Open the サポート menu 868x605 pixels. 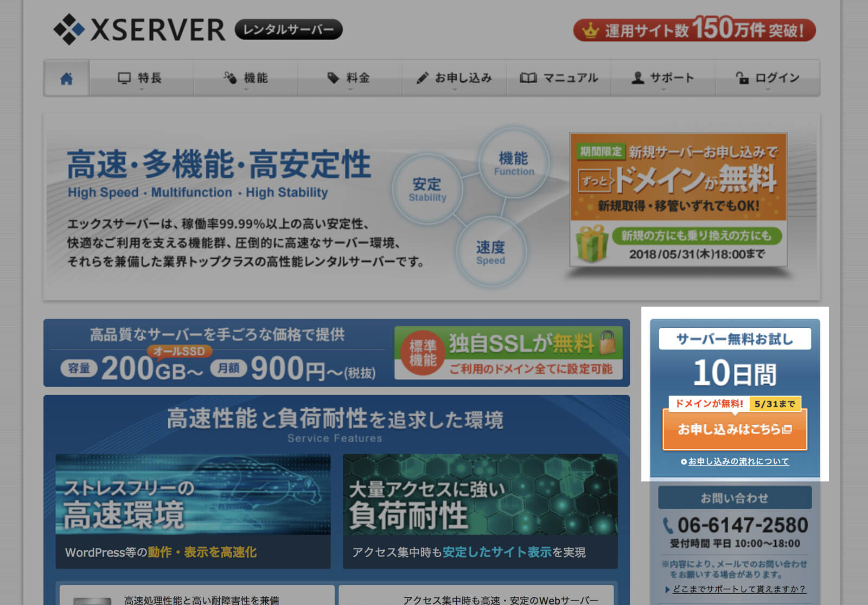click(663, 78)
